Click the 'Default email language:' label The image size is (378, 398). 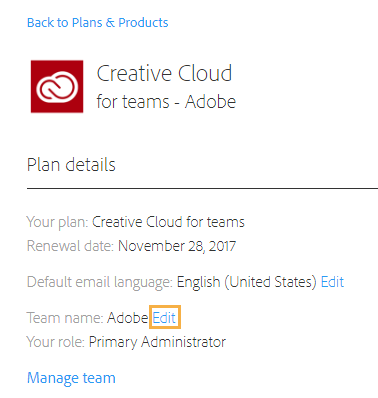(x=100, y=282)
